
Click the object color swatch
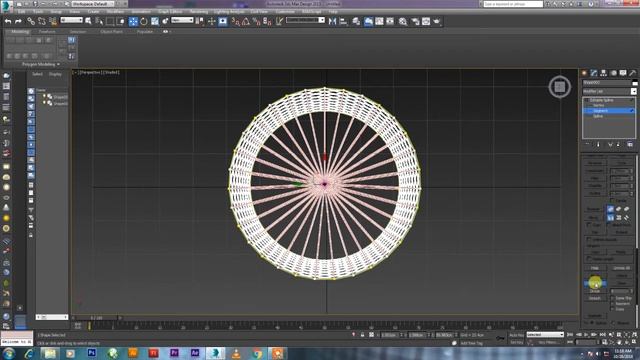pyautogui.click(x=635, y=82)
